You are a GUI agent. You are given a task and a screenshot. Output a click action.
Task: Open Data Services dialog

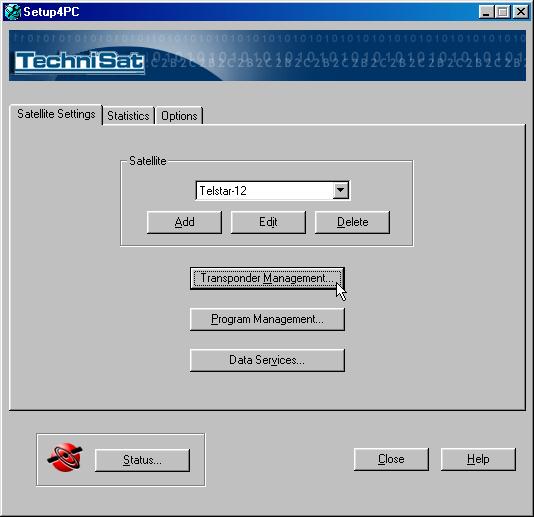(x=267, y=360)
